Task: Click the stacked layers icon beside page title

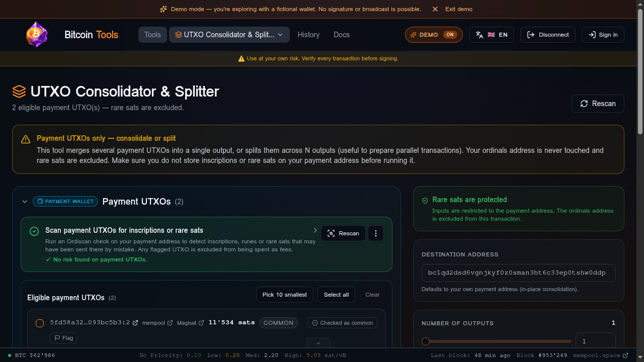Action: (x=19, y=92)
